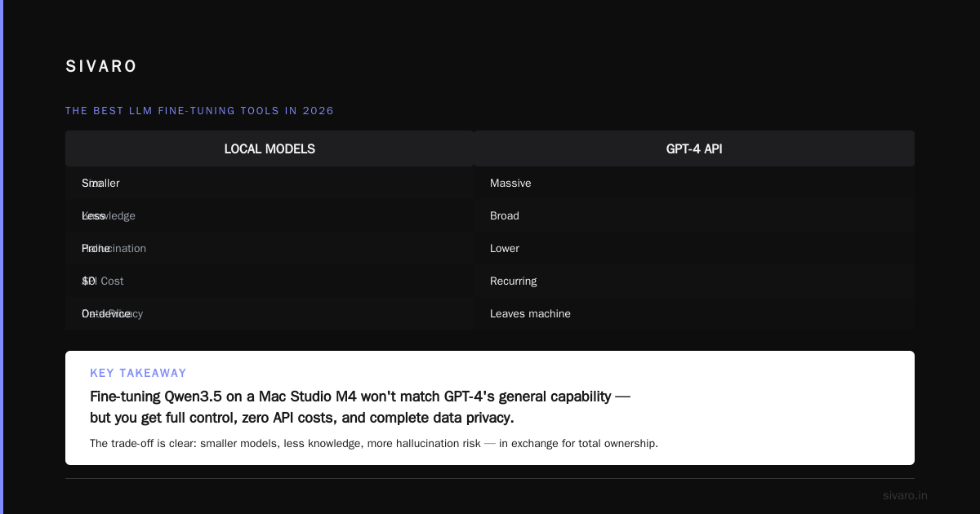The width and height of the screenshot is (980, 514).
Task: Select the 'The trade-off is clear' sentence
Action: 374,444
